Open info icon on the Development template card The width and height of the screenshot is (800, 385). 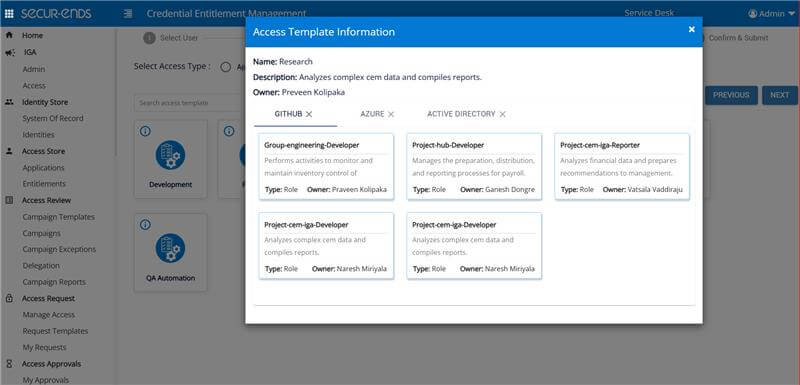click(145, 131)
